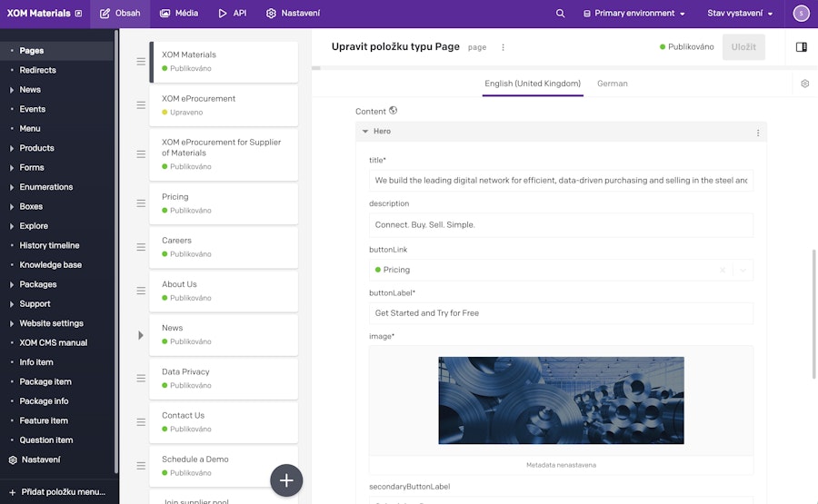This screenshot has width=818, height=504.
Task: Click the buttonLabel input field
Action: (561, 313)
